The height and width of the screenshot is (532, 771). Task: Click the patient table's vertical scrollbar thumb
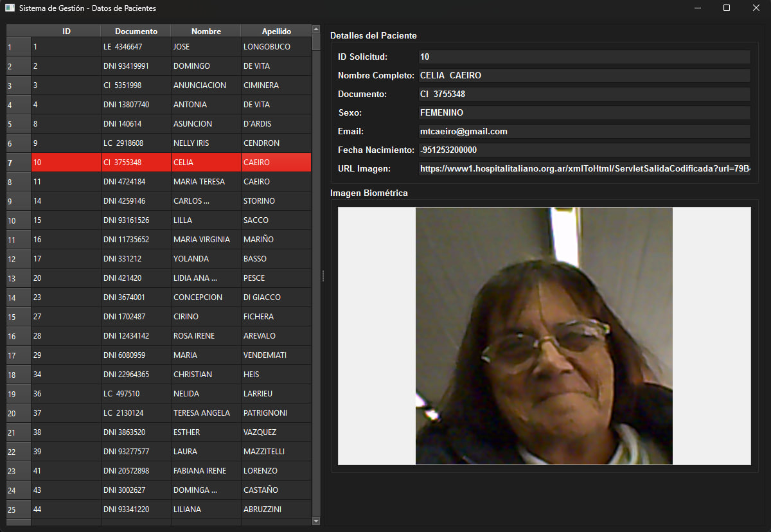[315, 42]
